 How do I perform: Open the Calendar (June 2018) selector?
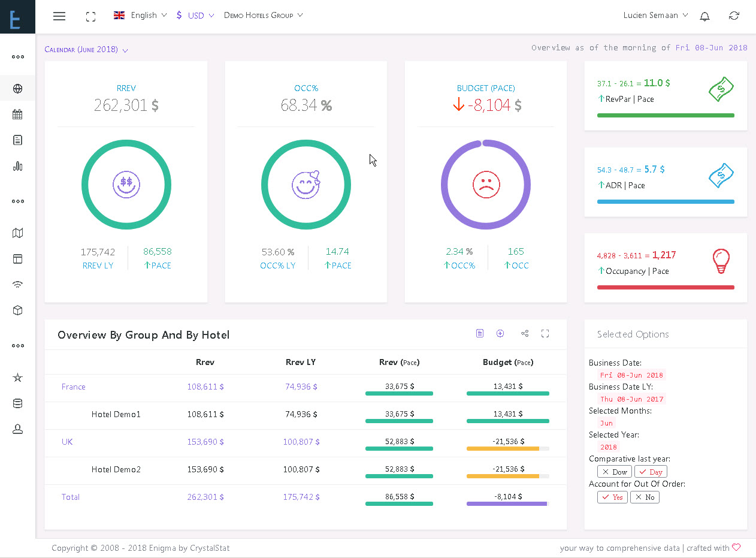point(86,50)
